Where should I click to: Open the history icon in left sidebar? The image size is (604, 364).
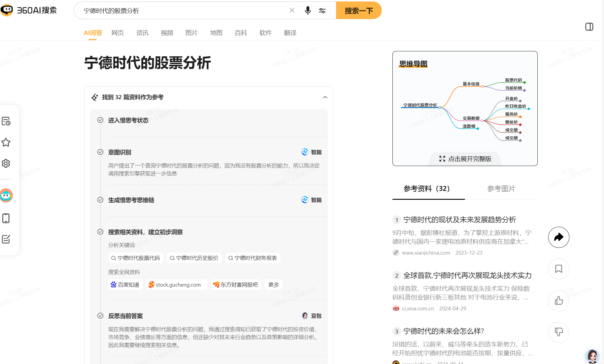(x=6, y=121)
